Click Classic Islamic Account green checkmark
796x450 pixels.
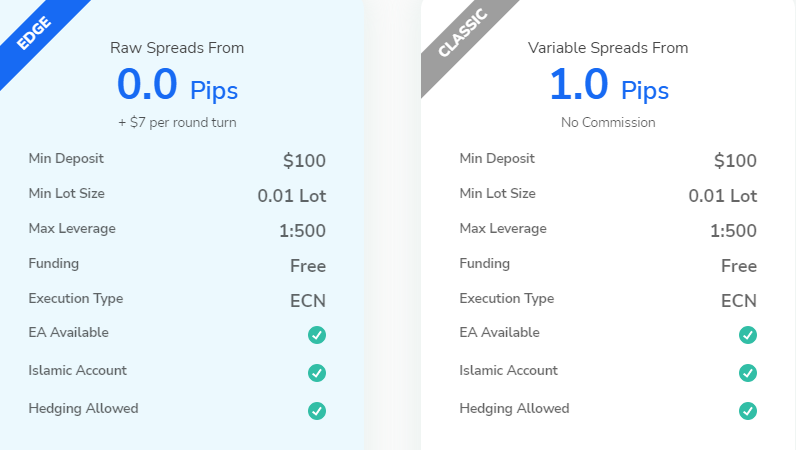coord(748,373)
